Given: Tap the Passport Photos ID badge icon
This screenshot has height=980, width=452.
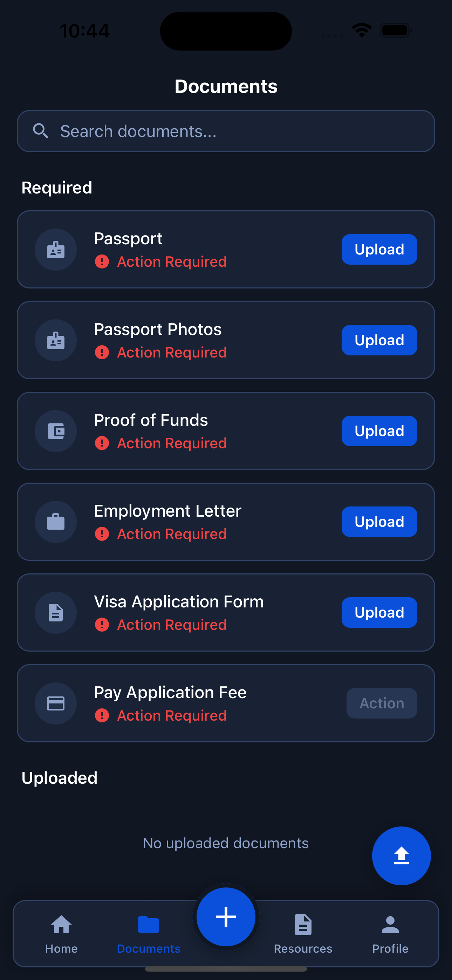Looking at the screenshot, I should coord(56,340).
